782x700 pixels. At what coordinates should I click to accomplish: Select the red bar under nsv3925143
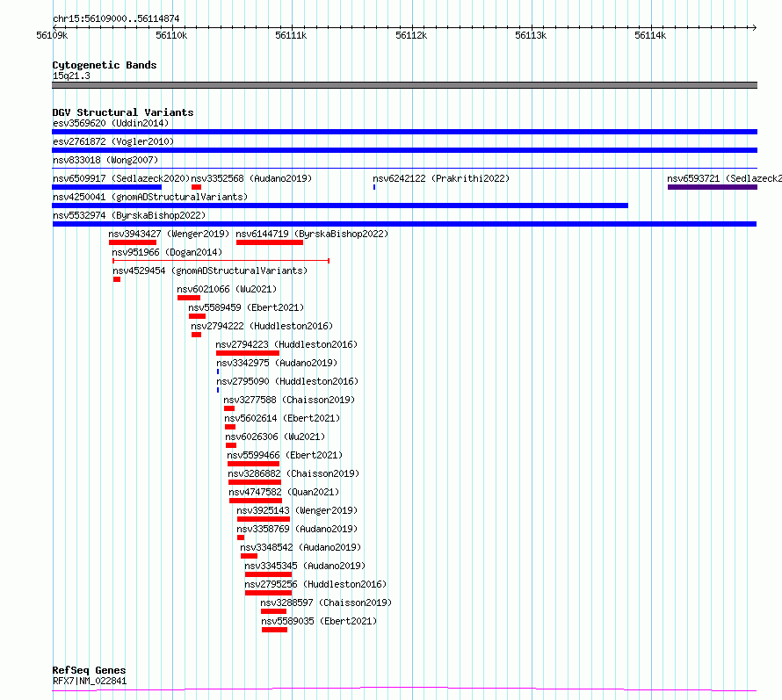(x=264, y=519)
